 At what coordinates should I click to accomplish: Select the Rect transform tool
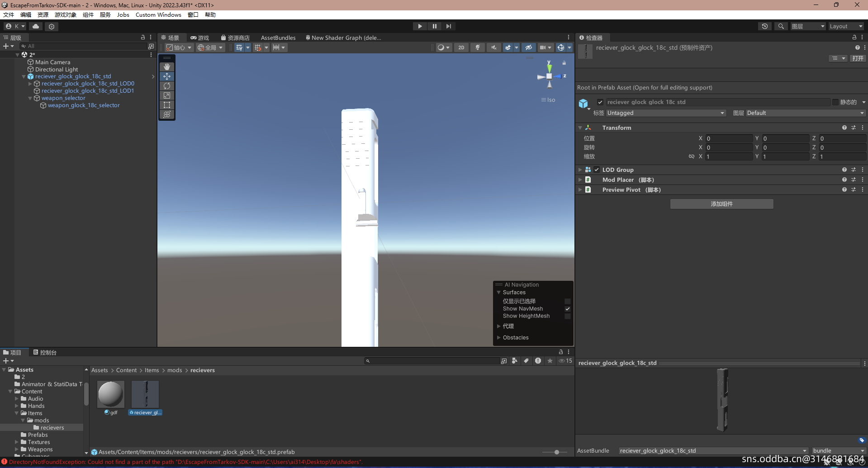167,105
